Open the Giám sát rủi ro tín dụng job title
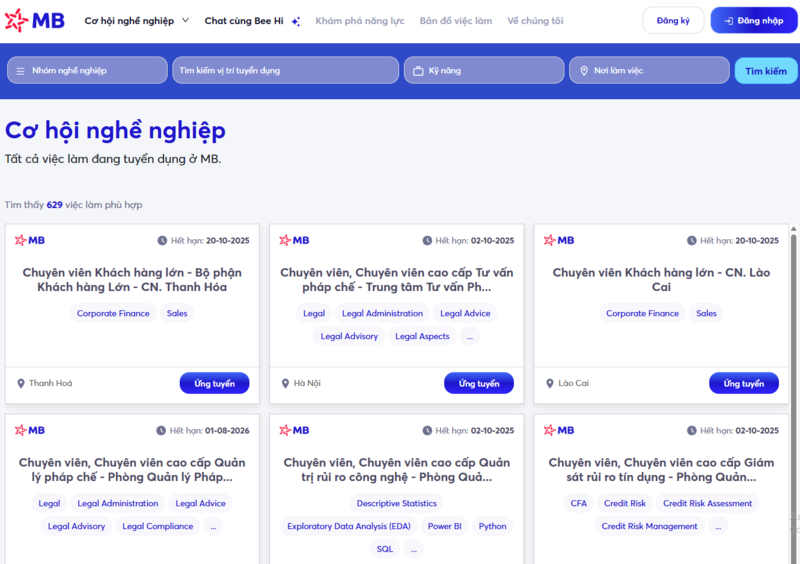The image size is (800, 564). tap(661, 470)
